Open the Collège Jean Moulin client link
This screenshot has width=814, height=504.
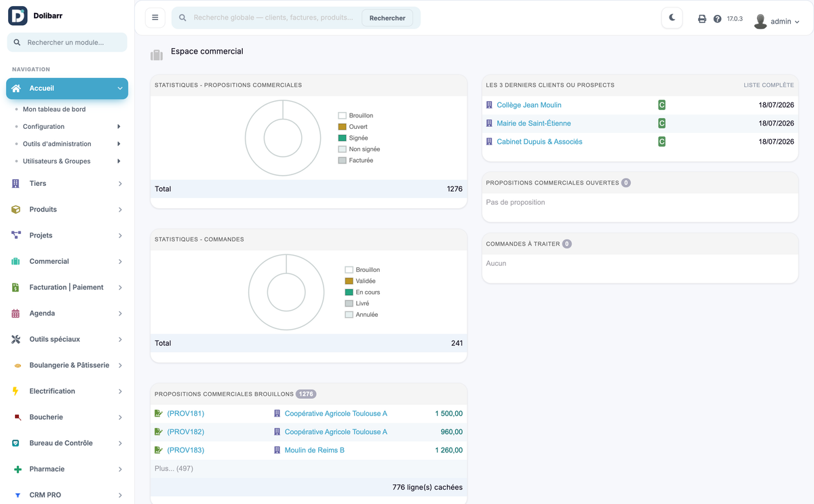[529, 105]
